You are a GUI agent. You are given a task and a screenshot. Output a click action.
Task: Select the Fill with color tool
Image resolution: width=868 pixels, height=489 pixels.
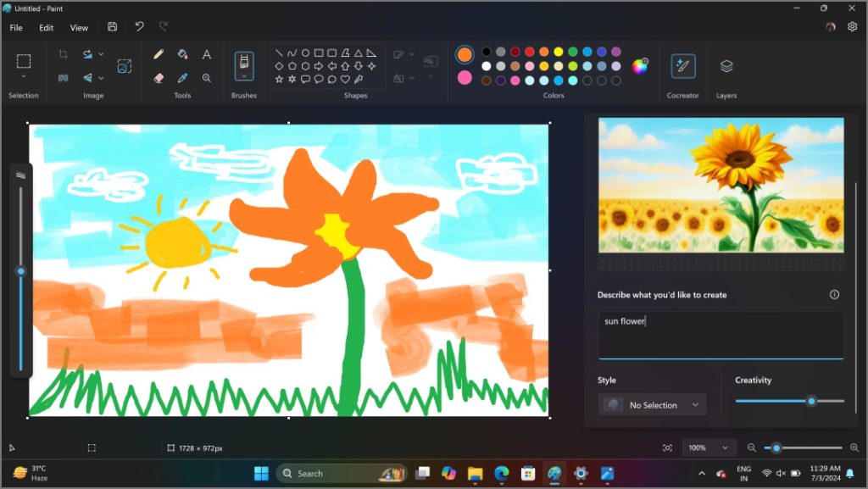point(182,53)
